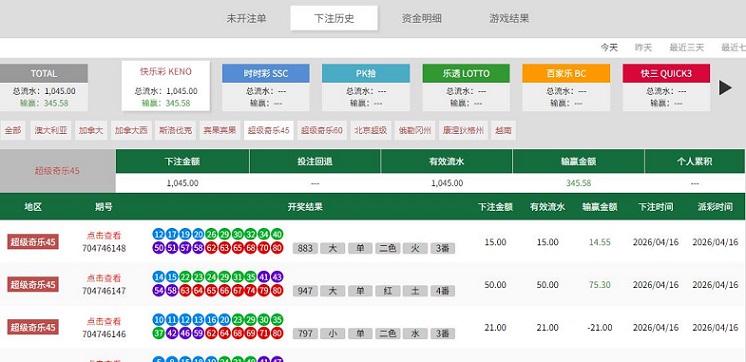
Task: Choose the 超级奇乐60 filter
Action: point(322,130)
